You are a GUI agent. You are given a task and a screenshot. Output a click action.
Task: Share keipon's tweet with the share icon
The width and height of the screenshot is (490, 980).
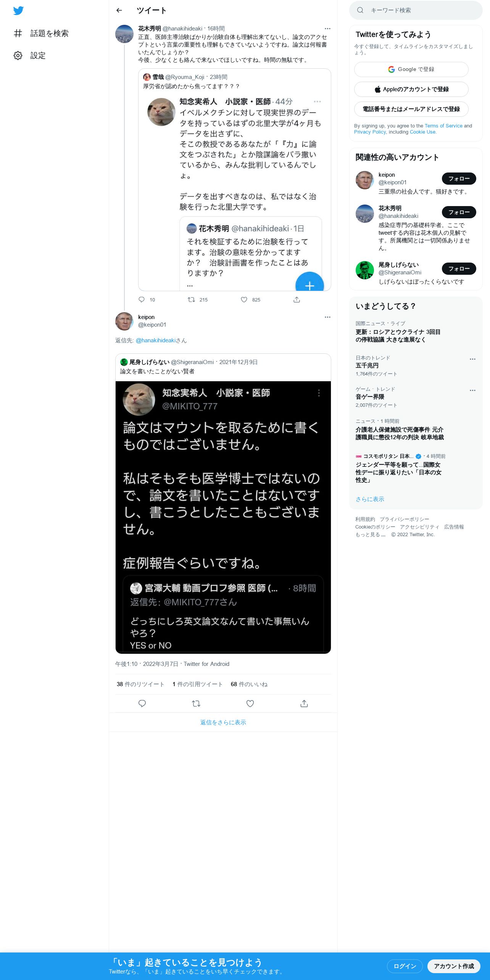pyautogui.click(x=304, y=703)
